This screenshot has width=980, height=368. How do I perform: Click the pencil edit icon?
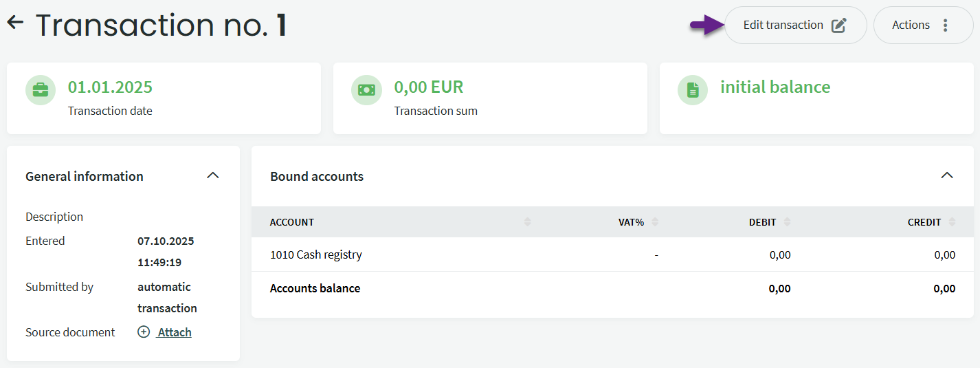[x=838, y=25]
